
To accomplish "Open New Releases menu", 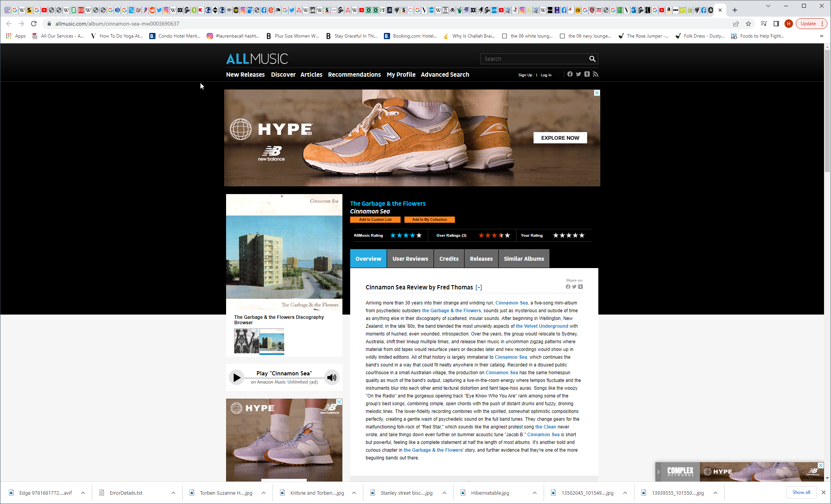I will pyautogui.click(x=245, y=74).
